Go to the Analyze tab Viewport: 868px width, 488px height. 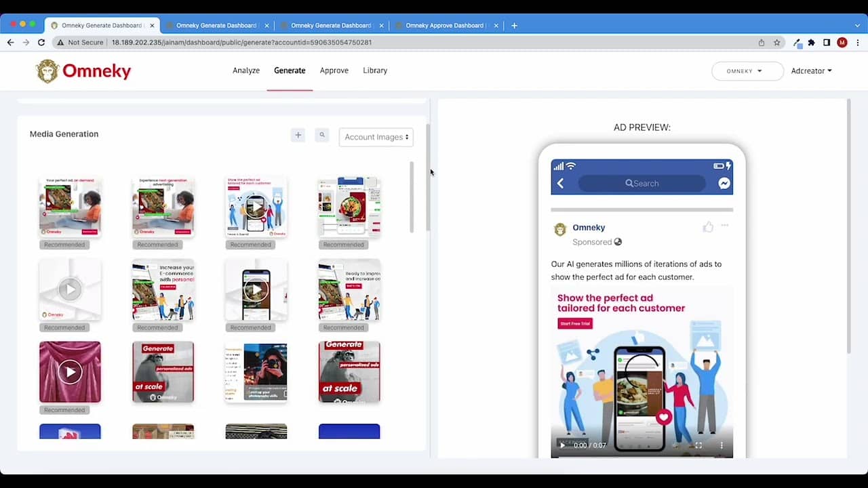[x=246, y=70]
